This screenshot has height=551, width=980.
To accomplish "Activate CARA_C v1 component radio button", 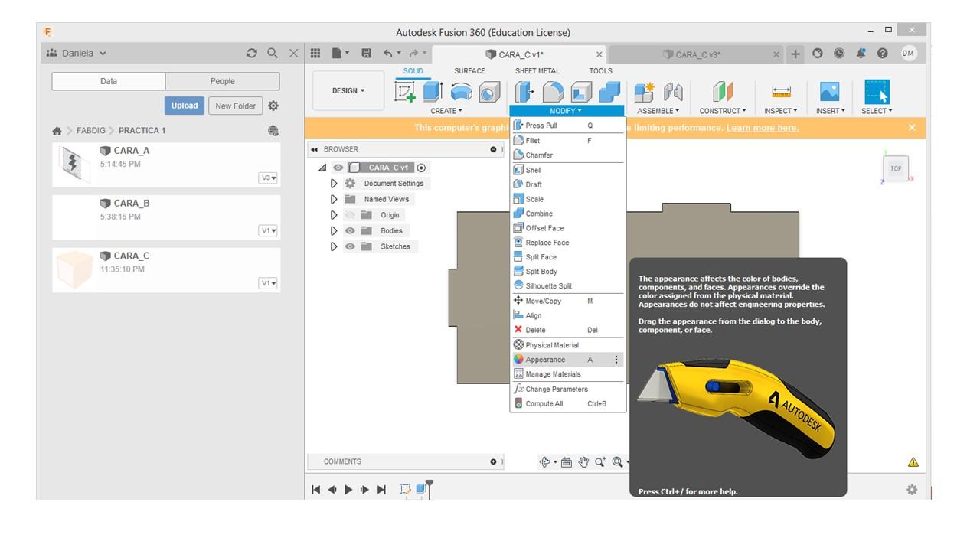I will pyautogui.click(x=421, y=168).
